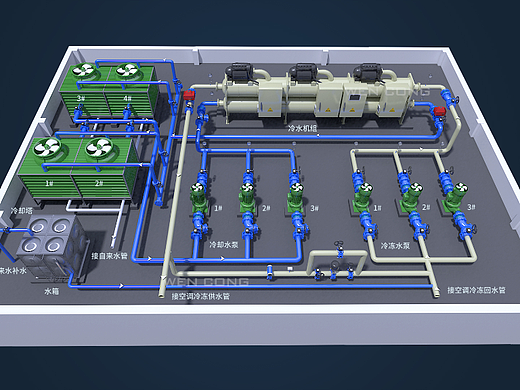The width and height of the screenshot is (520, 390).
Task: Click the 冷却水泵 label
Action: (224, 245)
